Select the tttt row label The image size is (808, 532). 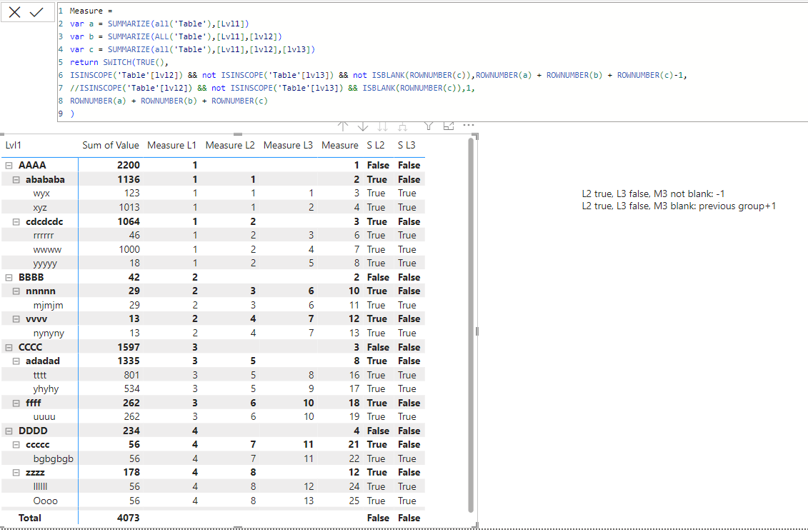click(x=40, y=375)
